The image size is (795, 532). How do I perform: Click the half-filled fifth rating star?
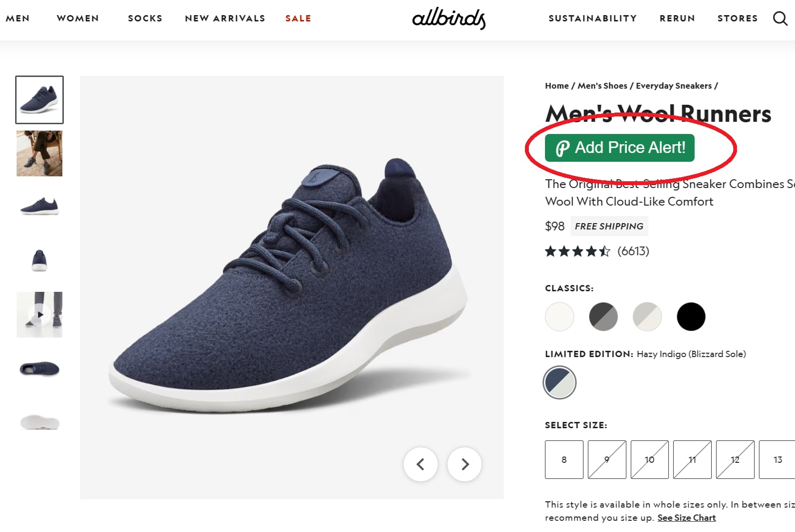coord(605,251)
